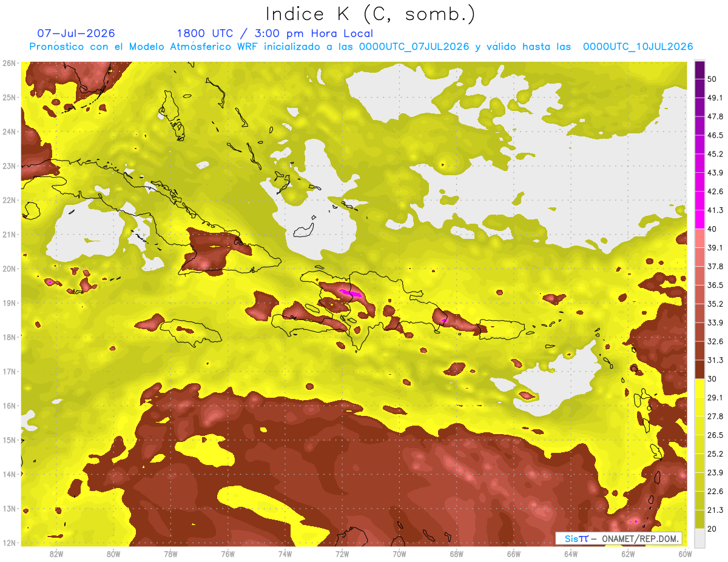
Task: Select the gray swatch below 20 on colorbar
Action: pyautogui.click(x=699, y=538)
